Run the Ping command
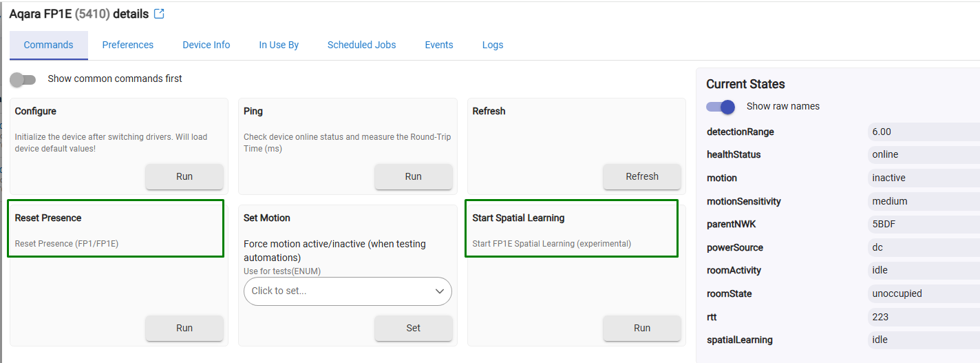980x363 pixels. (x=413, y=177)
